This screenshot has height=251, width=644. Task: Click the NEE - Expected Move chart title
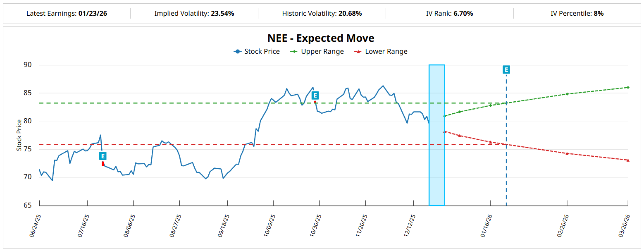(x=321, y=38)
